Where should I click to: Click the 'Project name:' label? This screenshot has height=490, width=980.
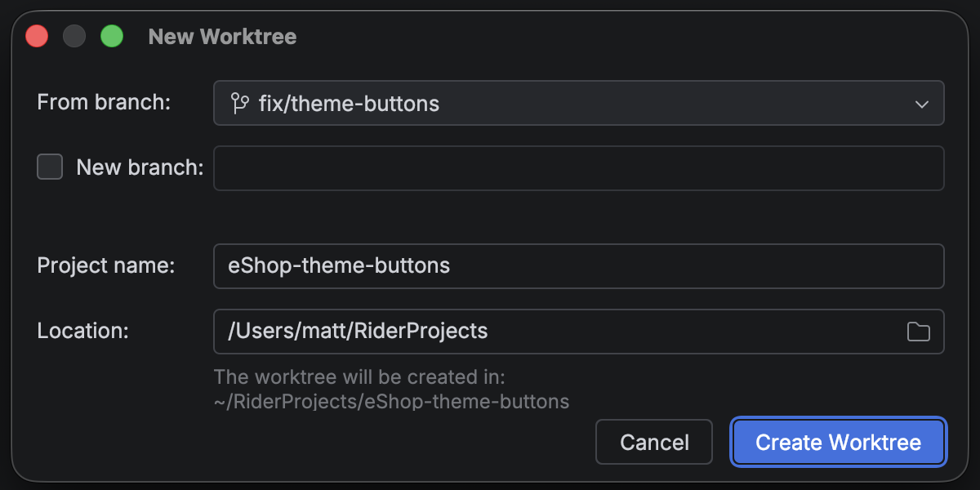click(x=106, y=265)
